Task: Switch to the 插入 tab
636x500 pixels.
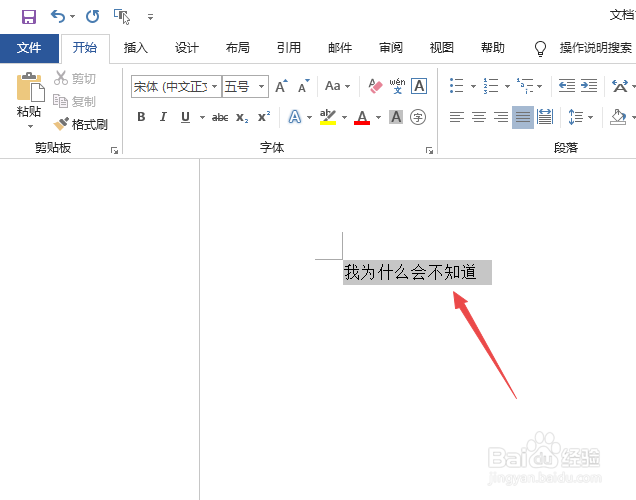Action: [x=135, y=48]
